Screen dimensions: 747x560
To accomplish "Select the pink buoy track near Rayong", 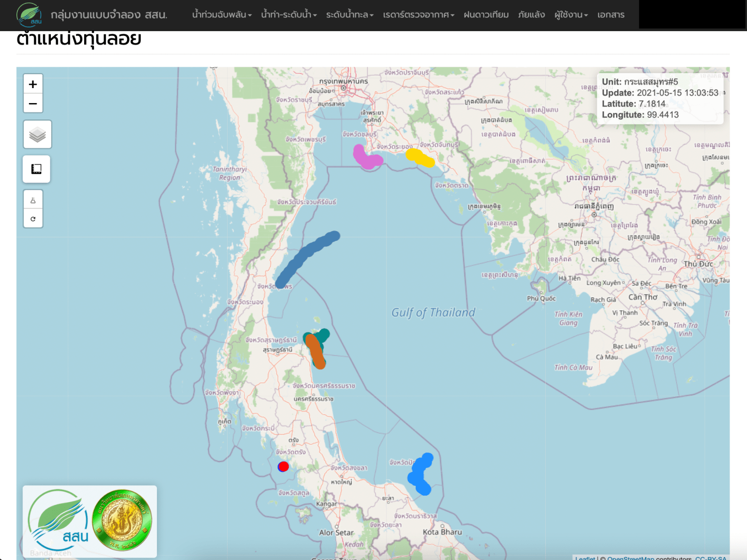I will pyautogui.click(x=366, y=158).
